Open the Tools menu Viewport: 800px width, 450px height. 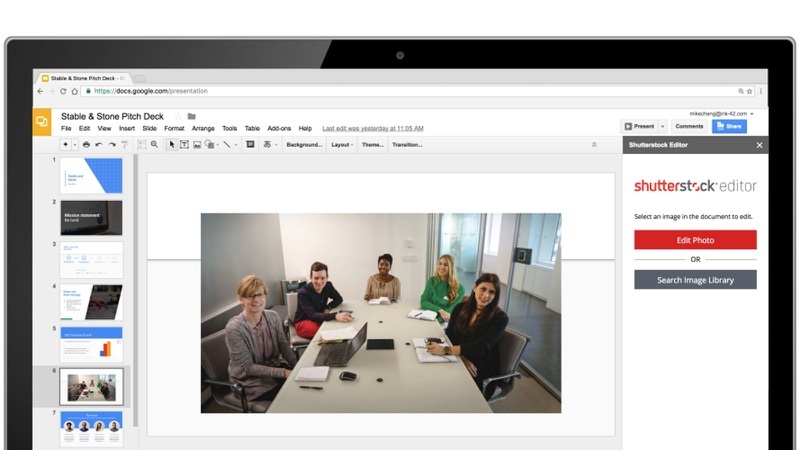coord(230,129)
